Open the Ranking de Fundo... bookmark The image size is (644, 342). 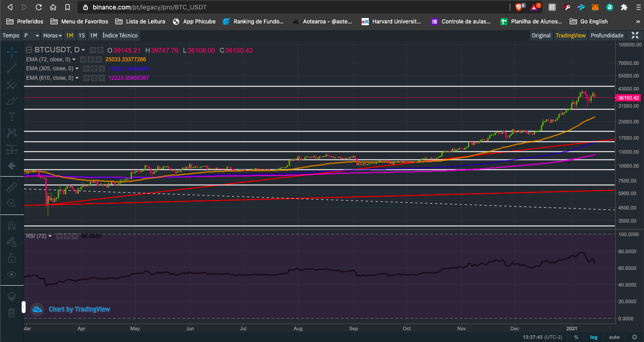pos(254,21)
